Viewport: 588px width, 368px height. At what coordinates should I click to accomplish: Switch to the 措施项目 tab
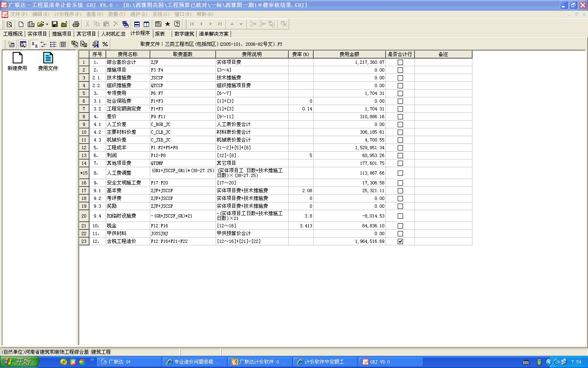[62, 34]
